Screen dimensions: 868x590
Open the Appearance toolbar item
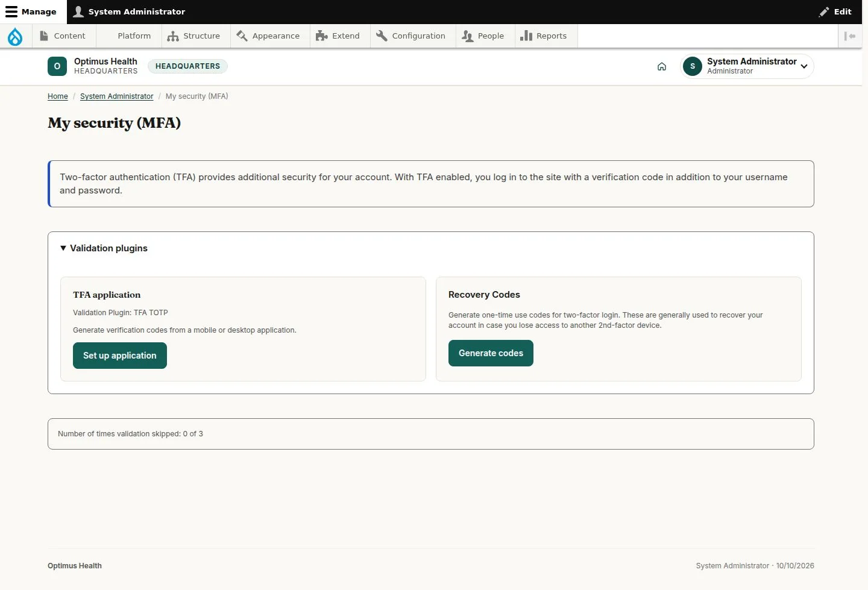(268, 36)
